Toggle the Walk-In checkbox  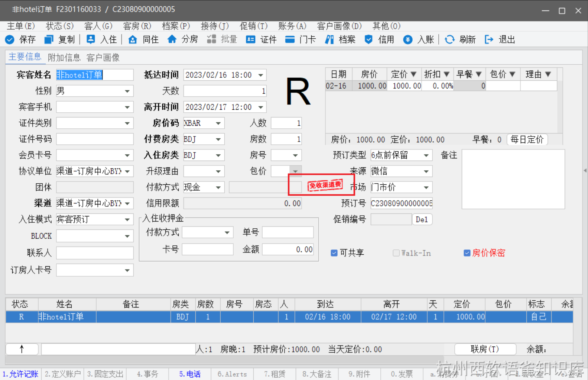(396, 253)
